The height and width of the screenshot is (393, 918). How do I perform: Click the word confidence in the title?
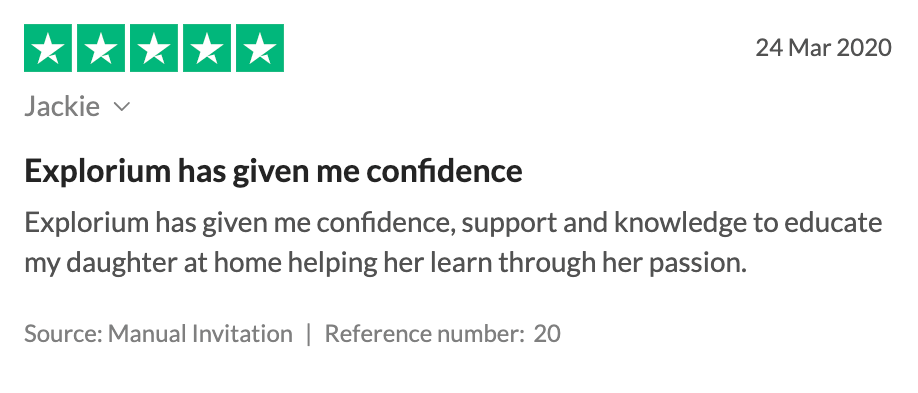(444, 171)
